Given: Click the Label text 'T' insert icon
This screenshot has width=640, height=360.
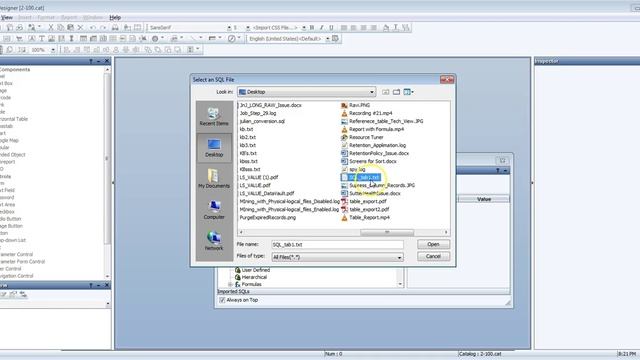Looking at the screenshot, I should click(41, 38).
